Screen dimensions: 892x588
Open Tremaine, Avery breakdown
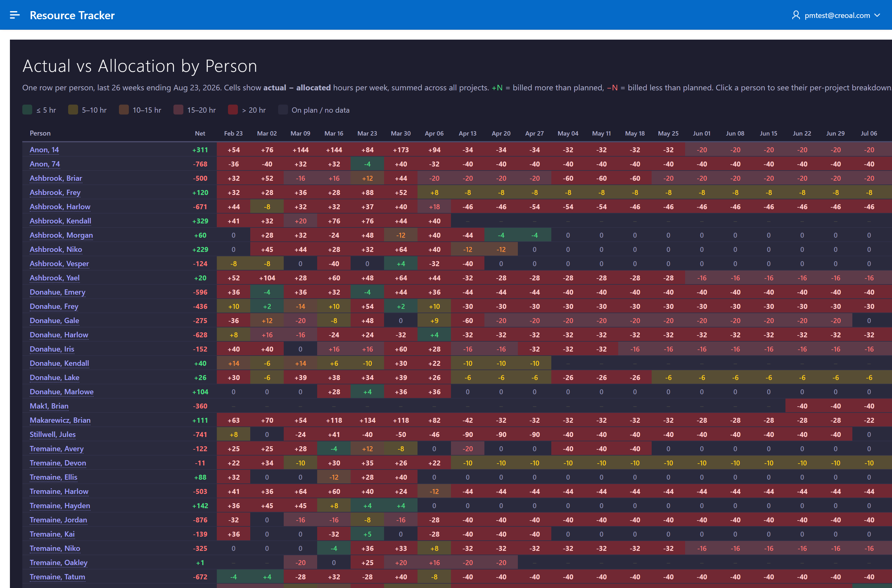(57, 449)
